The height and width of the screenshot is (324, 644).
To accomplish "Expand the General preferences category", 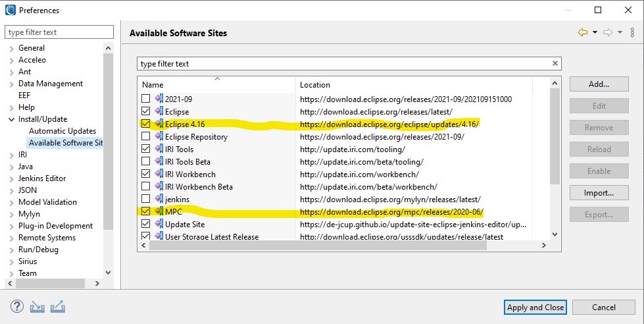I will pyautogui.click(x=11, y=49).
